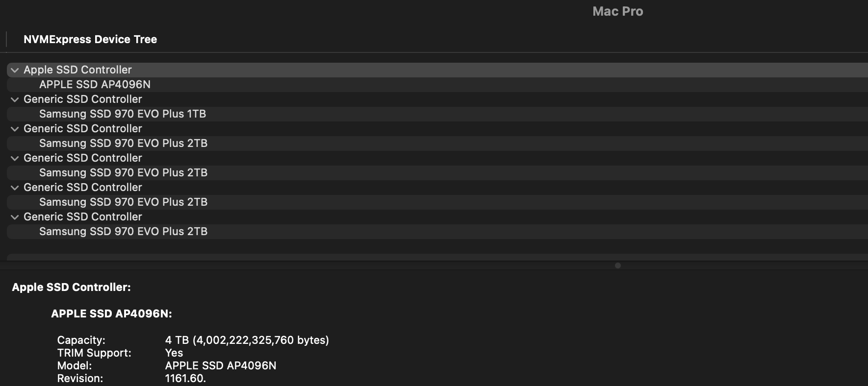Collapse the Apple SSD Controller disclosure chevron

15,70
